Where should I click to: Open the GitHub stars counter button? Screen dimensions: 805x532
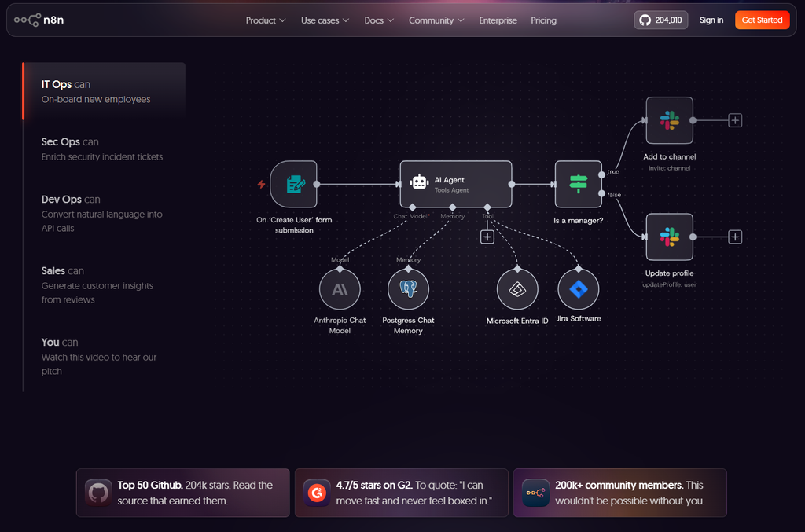click(x=660, y=20)
